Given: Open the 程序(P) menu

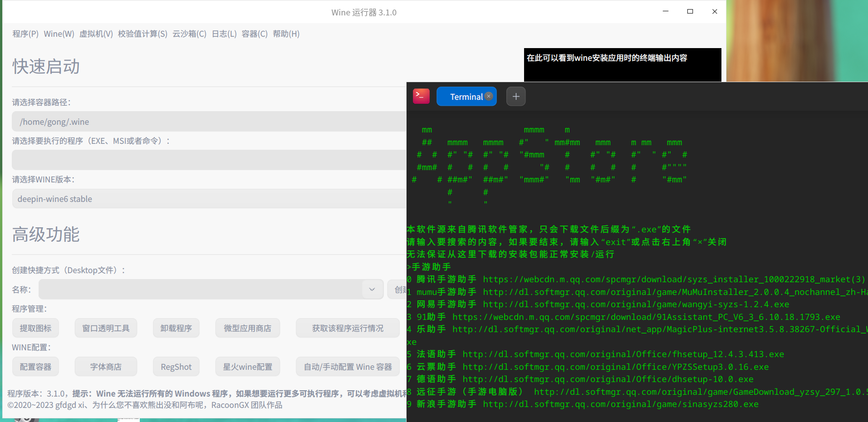Looking at the screenshot, I should click(25, 34).
